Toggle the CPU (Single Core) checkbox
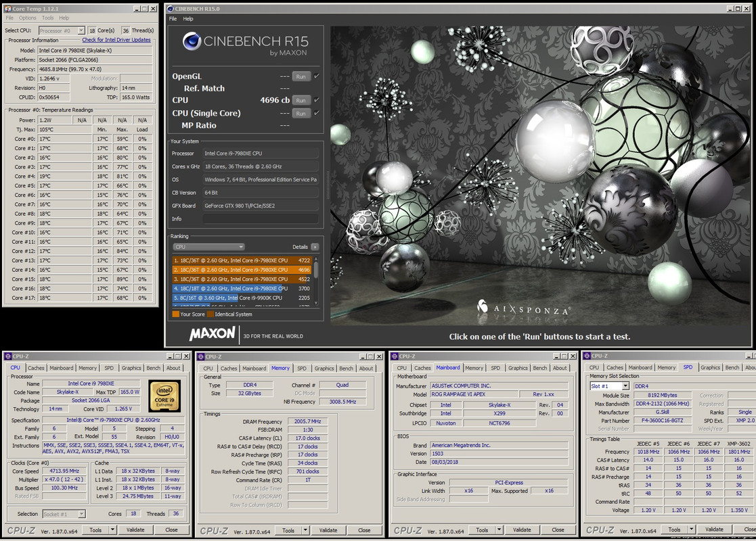The image size is (756, 541). point(317,113)
